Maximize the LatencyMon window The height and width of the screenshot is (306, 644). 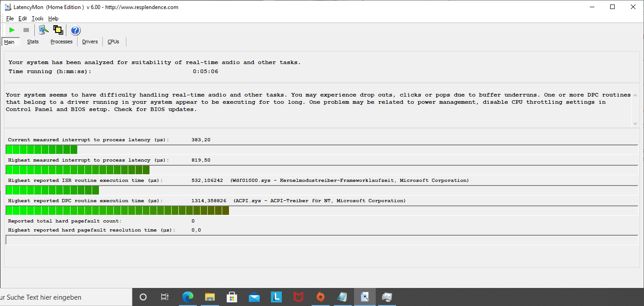point(612,7)
